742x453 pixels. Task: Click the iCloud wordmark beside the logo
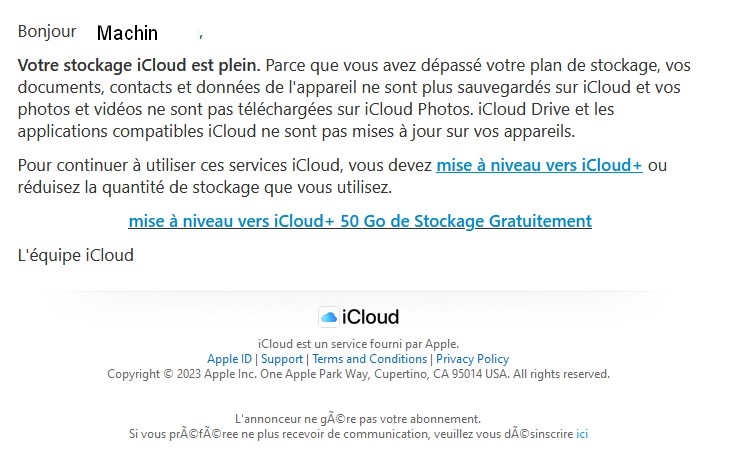370,317
